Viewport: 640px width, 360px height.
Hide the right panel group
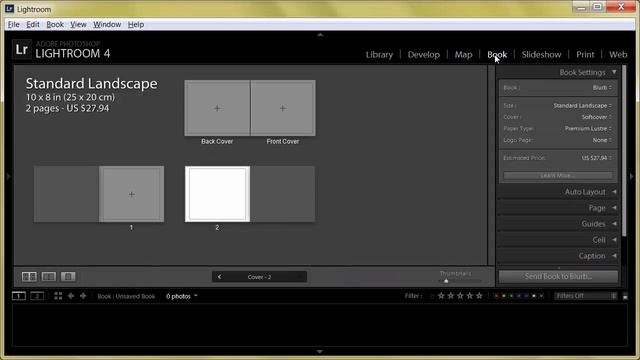point(632,176)
